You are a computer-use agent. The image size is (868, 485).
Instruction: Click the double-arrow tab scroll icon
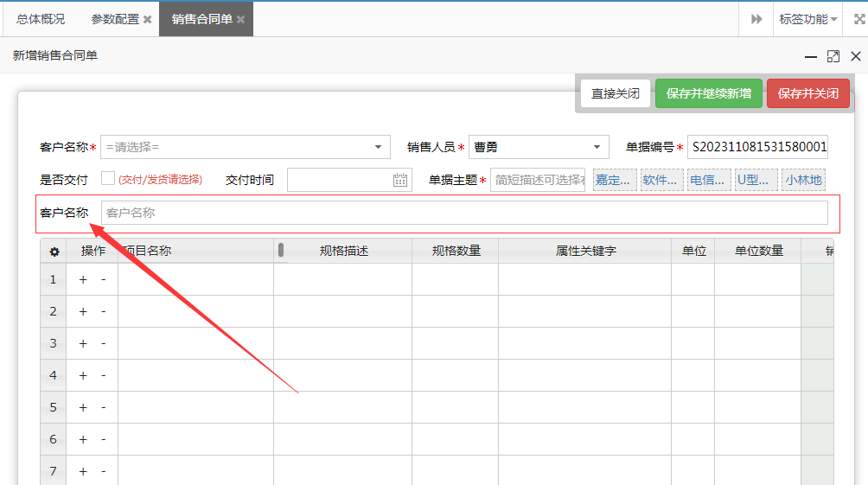coord(756,19)
